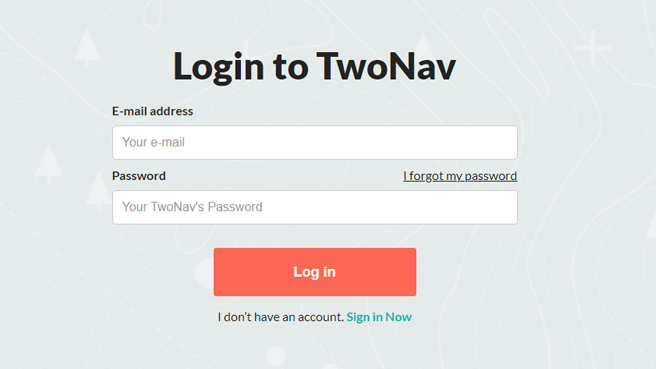656x369 pixels.
Task: Click the Your e-mail placeholder text
Action: [x=153, y=142]
